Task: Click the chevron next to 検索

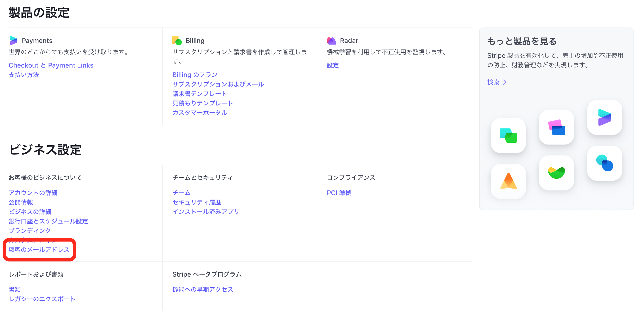Action: point(505,82)
